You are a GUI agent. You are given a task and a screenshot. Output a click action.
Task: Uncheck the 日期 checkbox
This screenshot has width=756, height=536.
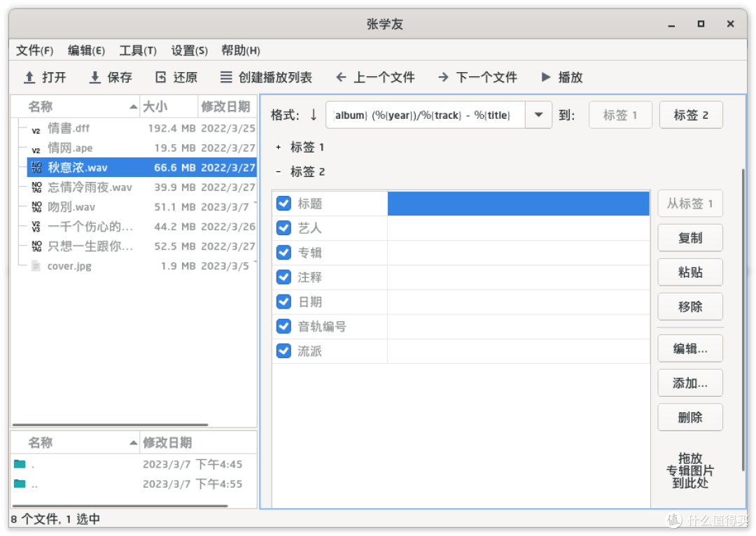[283, 302]
